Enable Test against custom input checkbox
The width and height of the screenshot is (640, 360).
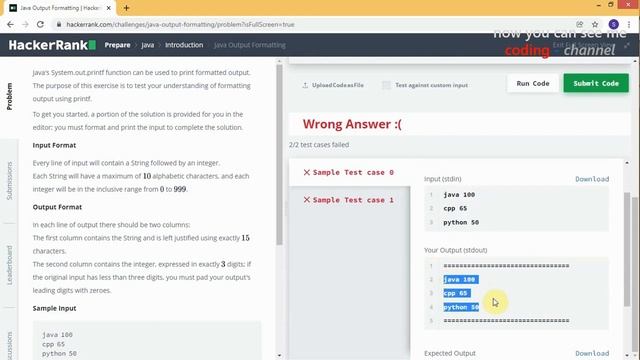(386, 85)
